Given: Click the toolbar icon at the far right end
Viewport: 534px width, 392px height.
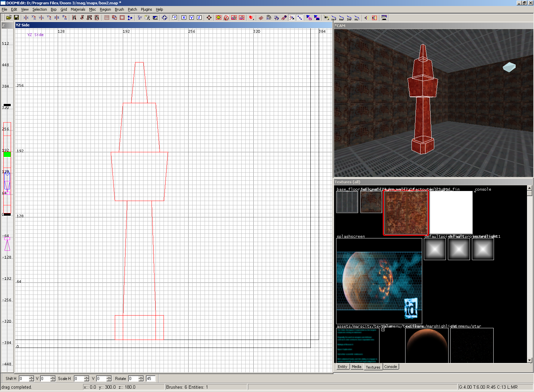Looking at the screenshot, I should tap(384, 18).
